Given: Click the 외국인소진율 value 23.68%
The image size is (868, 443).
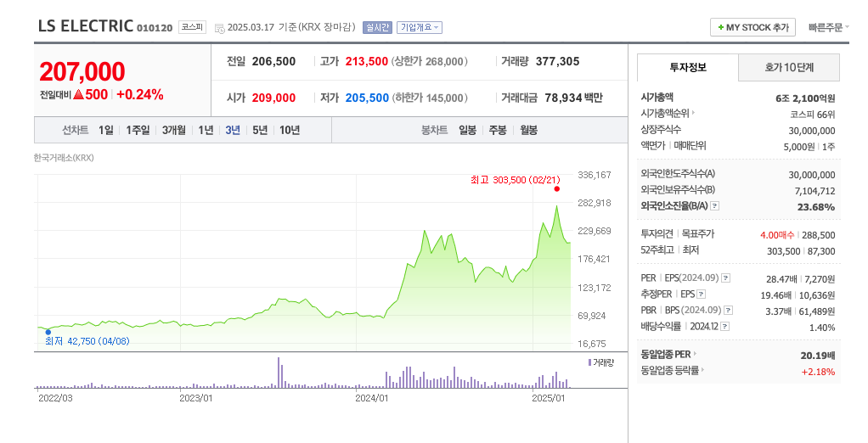Looking at the screenshot, I should pos(816,207).
